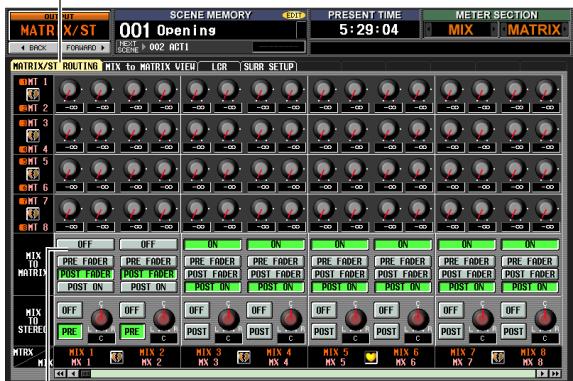Click the right arrow beside METER SECTION MATRIX
Image resolution: width=573 pixels, height=381 pixels.
pos(566,30)
